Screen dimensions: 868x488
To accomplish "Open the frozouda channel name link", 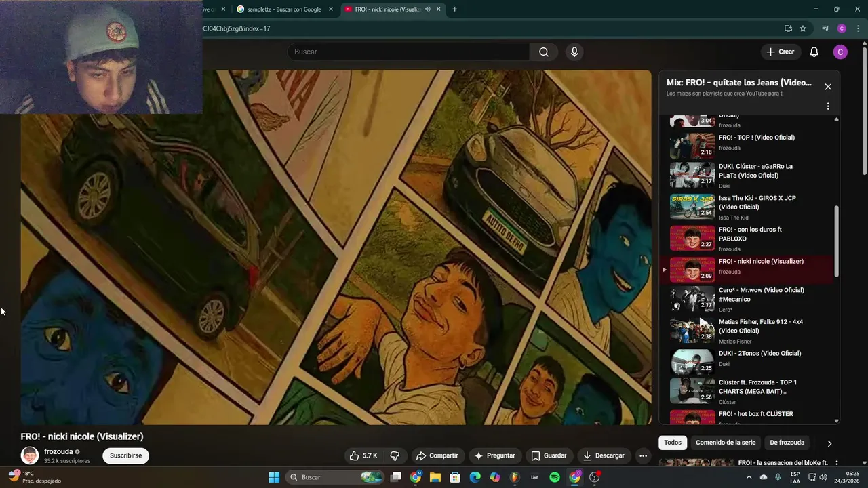I will click(x=58, y=451).
